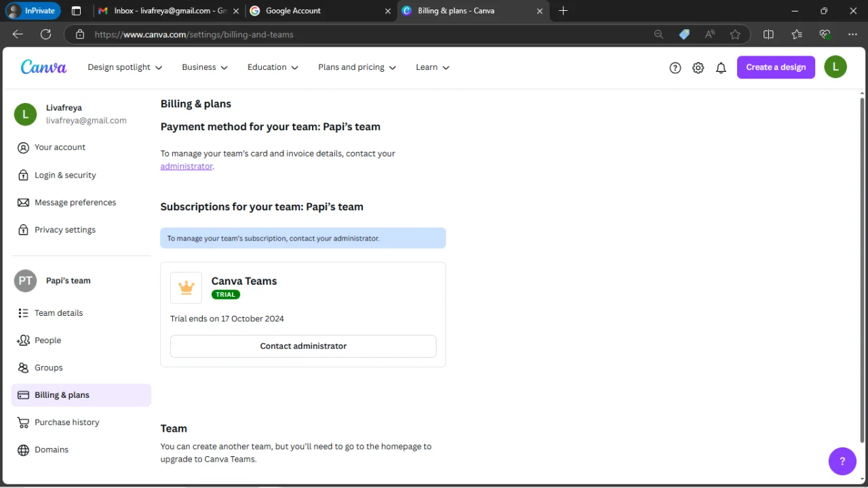Image resolution: width=868 pixels, height=488 pixels.
Task: Expand the Design spotlight dropdown
Action: [x=125, y=67]
